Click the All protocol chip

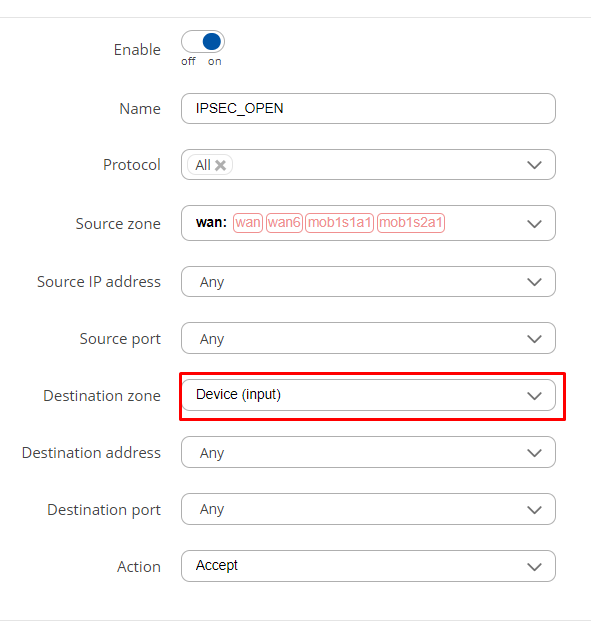coord(203,165)
